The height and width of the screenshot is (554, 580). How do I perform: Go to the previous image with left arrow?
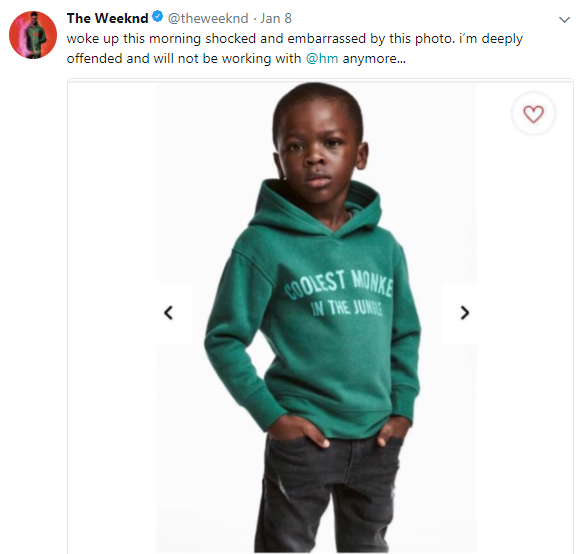tap(169, 313)
